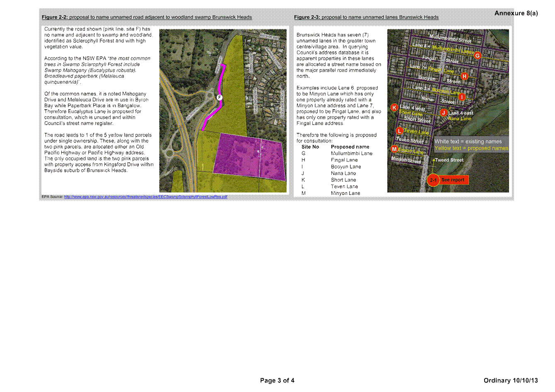Click the 'Examples include Lane 6' paragraph
Viewport: 555px width, 392px height.
point(339,106)
